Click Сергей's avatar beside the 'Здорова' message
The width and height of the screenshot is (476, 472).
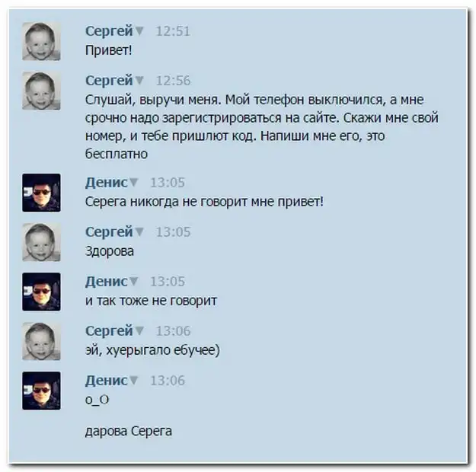pos(41,242)
